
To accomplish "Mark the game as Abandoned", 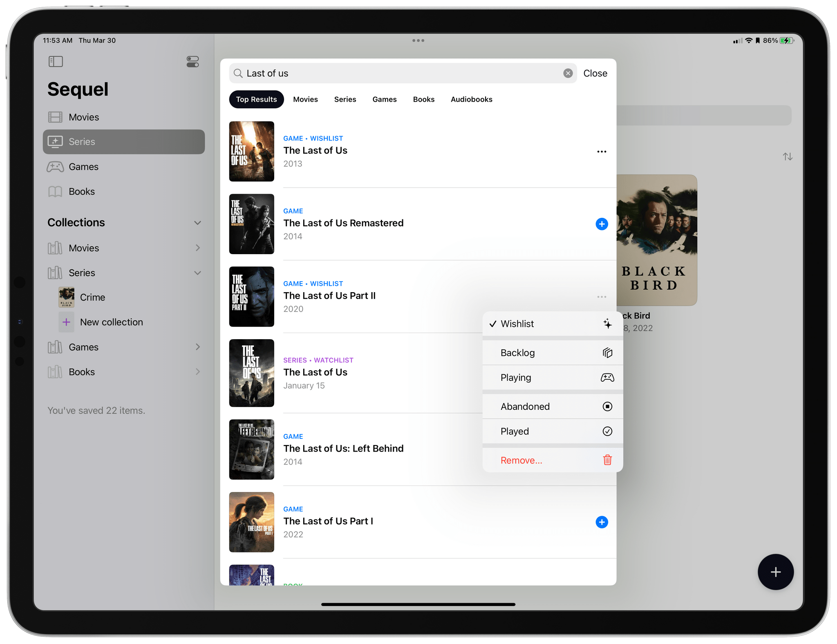I will (553, 407).
